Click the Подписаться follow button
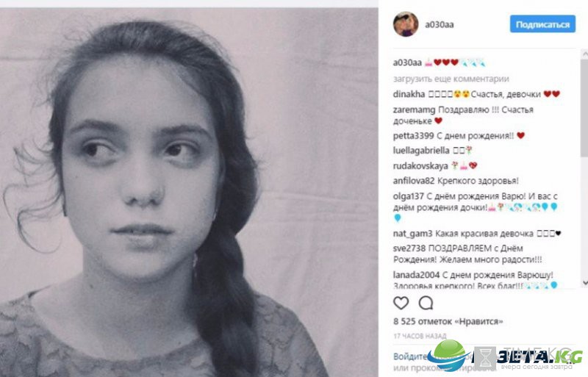This screenshot has width=588, height=377. 542,24
